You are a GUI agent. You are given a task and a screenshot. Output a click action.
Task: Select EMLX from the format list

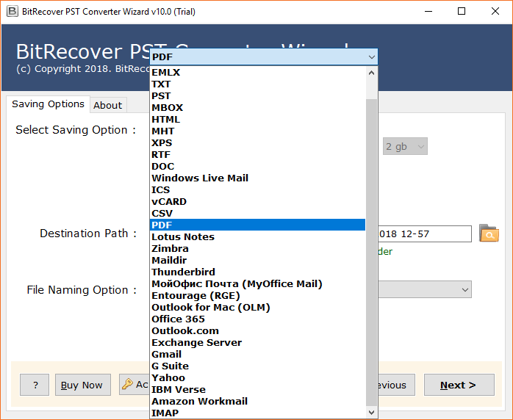pyautogui.click(x=257, y=72)
